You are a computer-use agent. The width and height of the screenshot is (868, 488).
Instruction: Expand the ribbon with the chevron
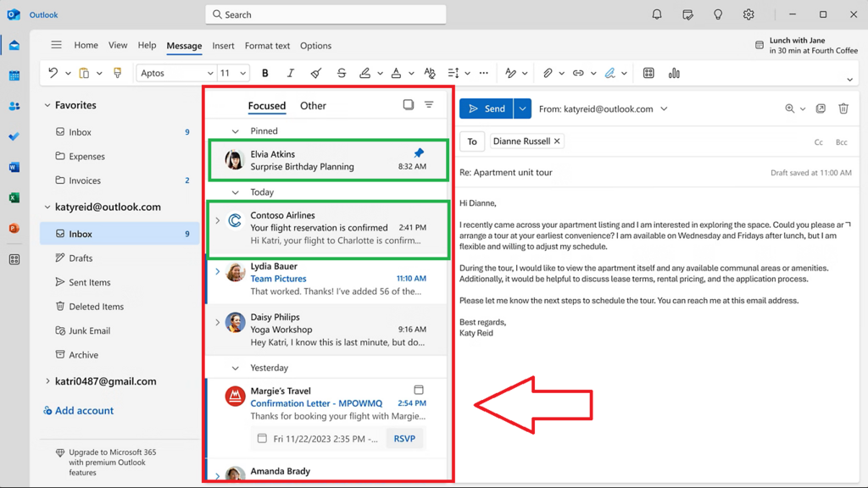coord(849,80)
